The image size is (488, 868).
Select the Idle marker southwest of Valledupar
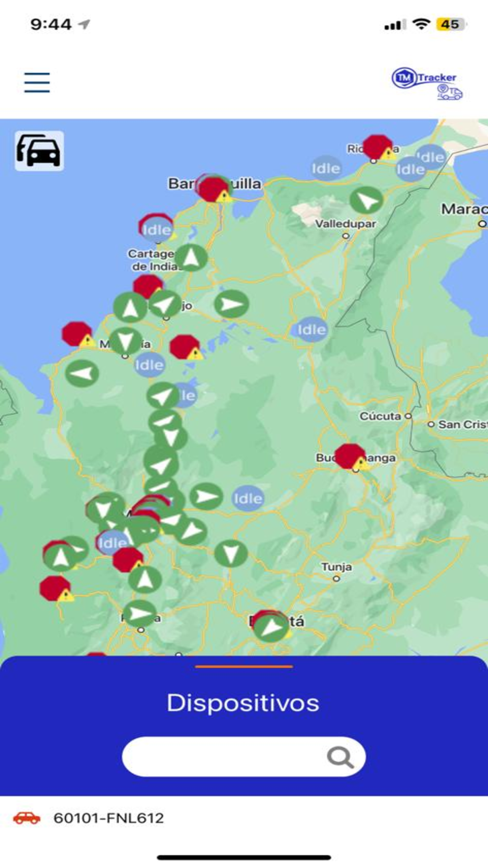coord(312,330)
